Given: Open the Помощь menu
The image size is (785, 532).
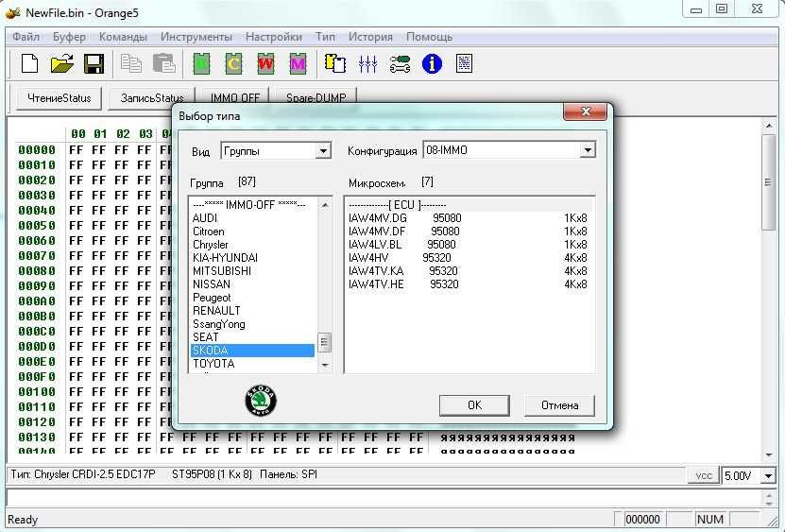Looking at the screenshot, I should 430,37.
